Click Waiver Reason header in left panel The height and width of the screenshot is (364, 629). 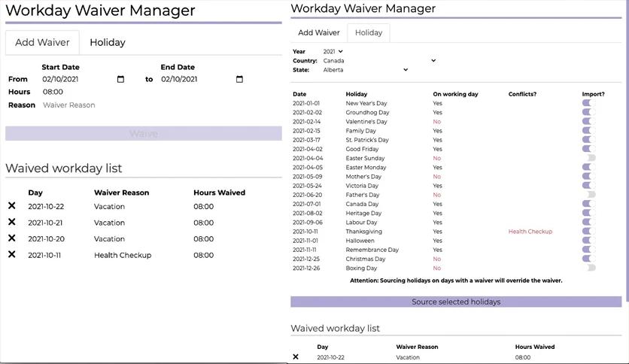point(122,193)
